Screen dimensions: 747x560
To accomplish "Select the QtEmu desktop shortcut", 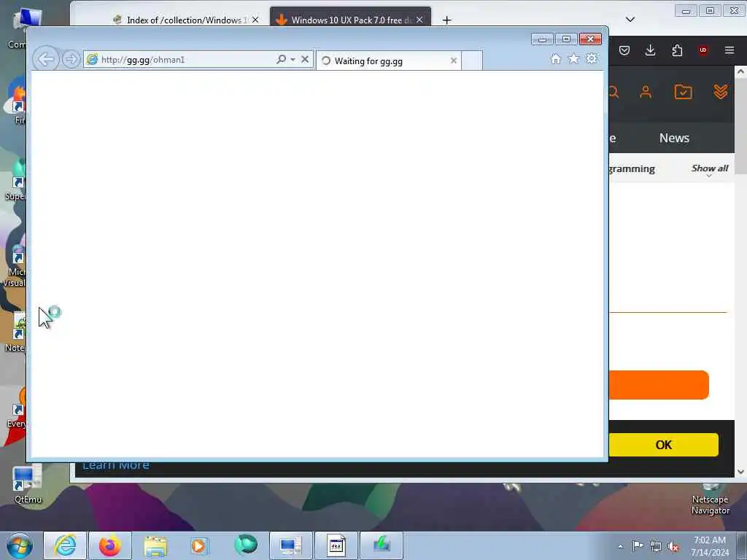I will [28, 485].
